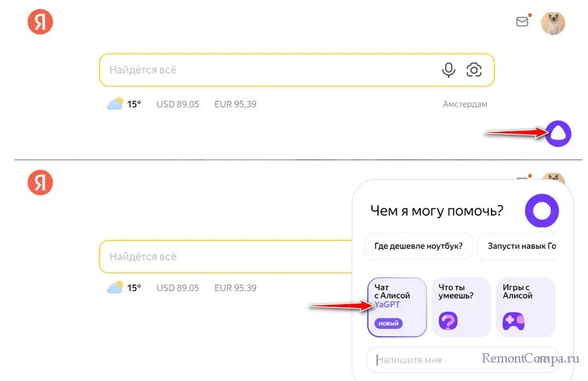The width and height of the screenshot is (588, 381).
Task: Open the 15° weather widget in upper page
Action: tap(124, 104)
